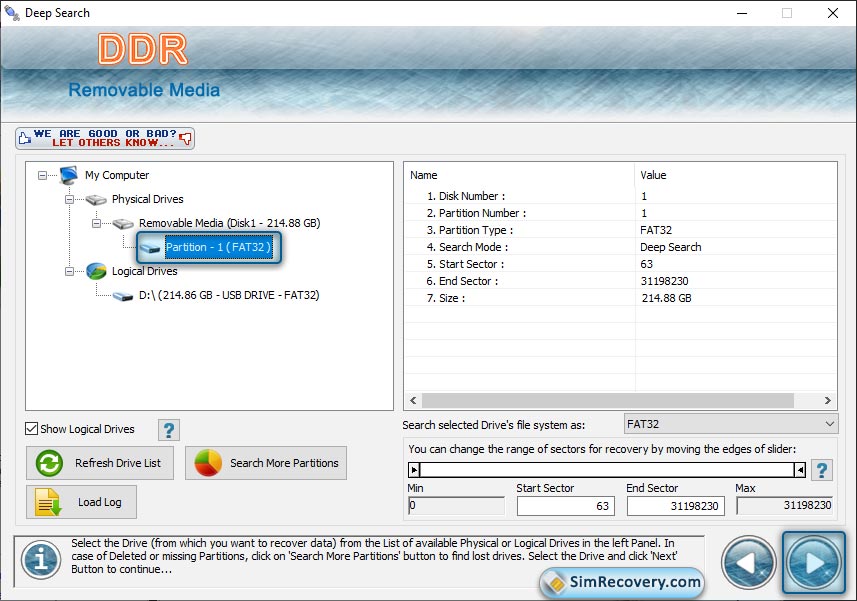This screenshot has width=857, height=601.
Task: Open help for the sector range slider
Action: pyautogui.click(x=821, y=470)
